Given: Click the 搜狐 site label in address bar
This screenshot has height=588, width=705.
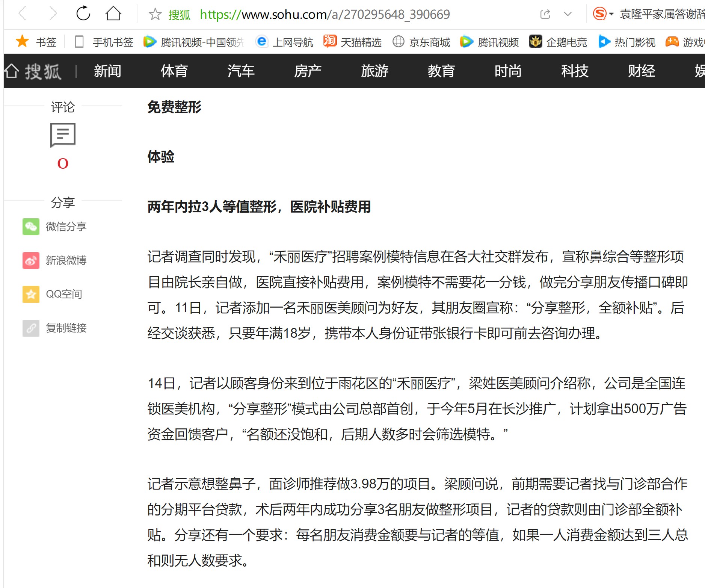Looking at the screenshot, I should click(180, 14).
